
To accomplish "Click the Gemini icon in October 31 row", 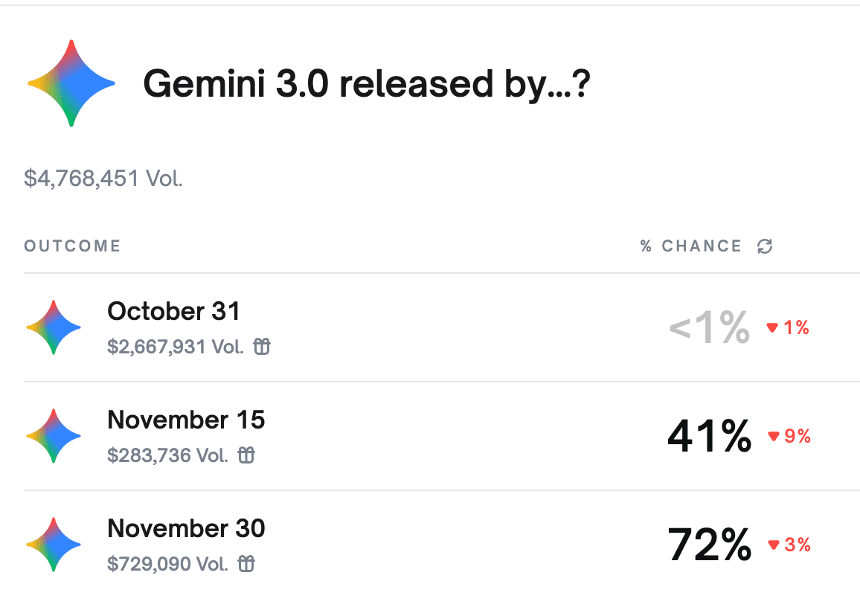I will coord(54,327).
